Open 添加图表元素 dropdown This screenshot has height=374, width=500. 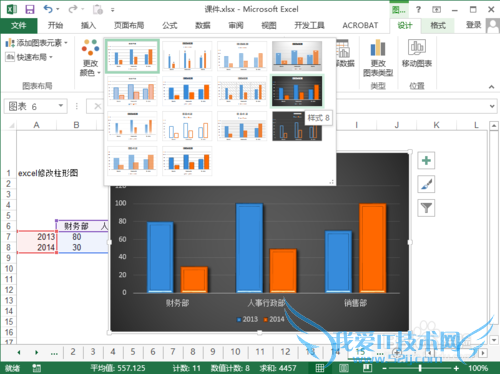(x=36, y=43)
